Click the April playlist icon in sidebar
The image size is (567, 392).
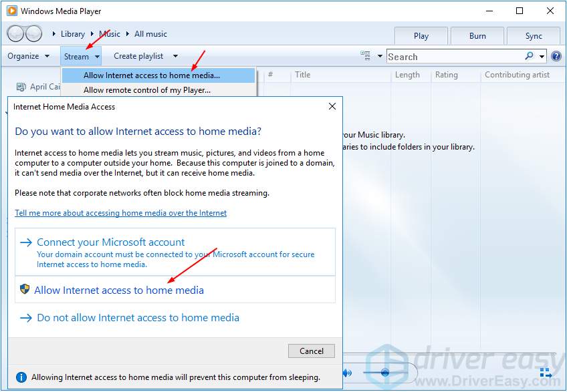pyautogui.click(x=21, y=87)
